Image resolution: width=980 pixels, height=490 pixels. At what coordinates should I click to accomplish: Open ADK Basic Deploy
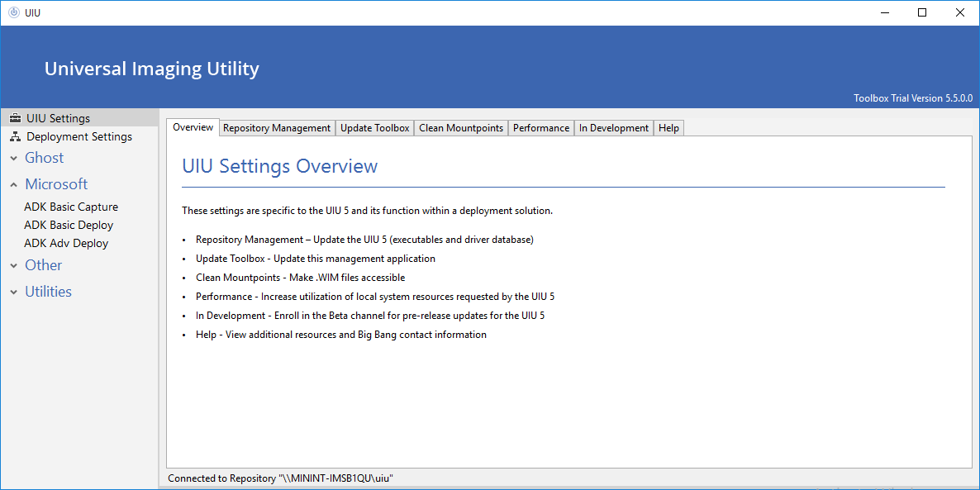[69, 225]
